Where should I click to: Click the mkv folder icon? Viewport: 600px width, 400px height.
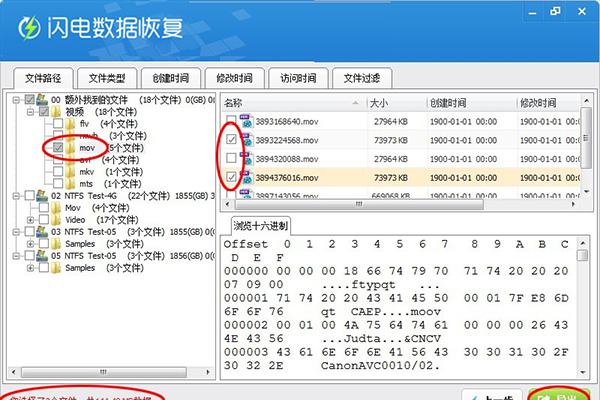point(70,172)
